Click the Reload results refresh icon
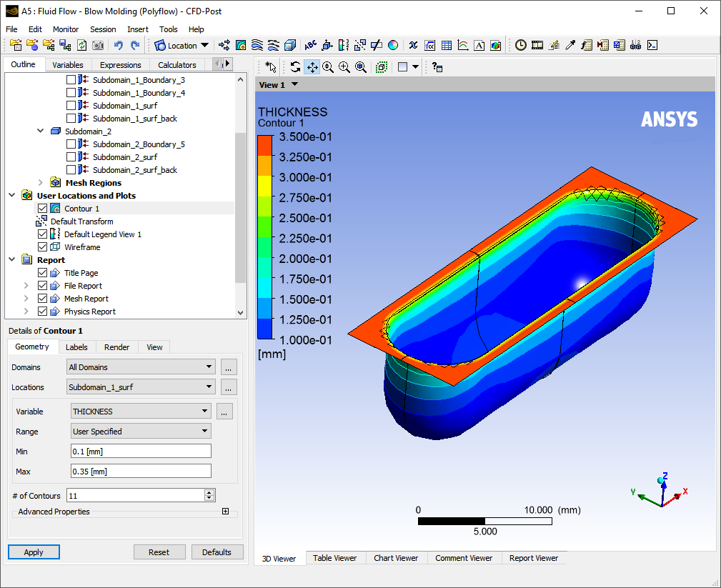Image resolution: width=721 pixels, height=588 pixels. pos(81,45)
